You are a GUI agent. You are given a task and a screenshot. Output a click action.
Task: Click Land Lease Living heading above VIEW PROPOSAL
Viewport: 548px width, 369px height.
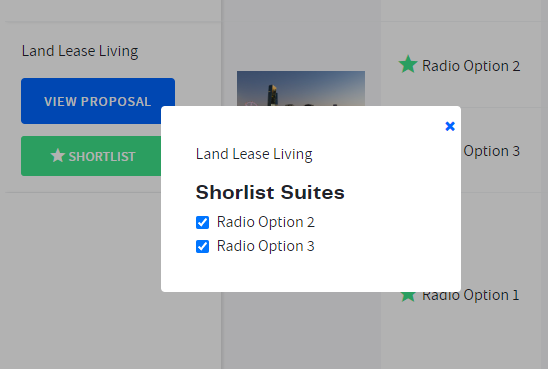tap(80, 51)
